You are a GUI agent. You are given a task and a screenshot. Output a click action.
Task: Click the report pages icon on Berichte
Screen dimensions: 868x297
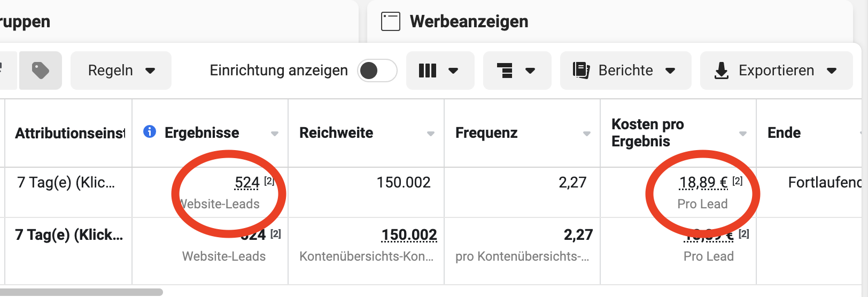click(581, 71)
